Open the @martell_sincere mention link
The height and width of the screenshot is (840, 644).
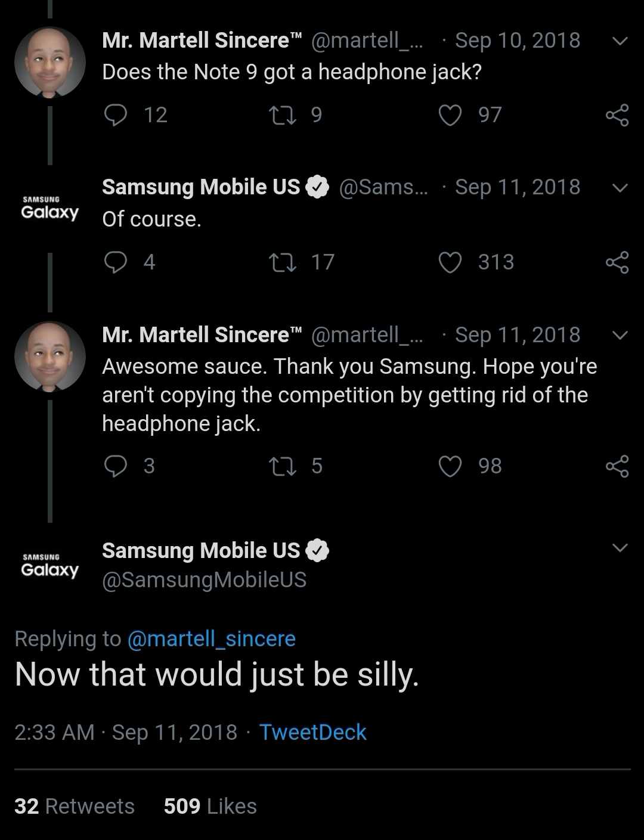coord(211,639)
